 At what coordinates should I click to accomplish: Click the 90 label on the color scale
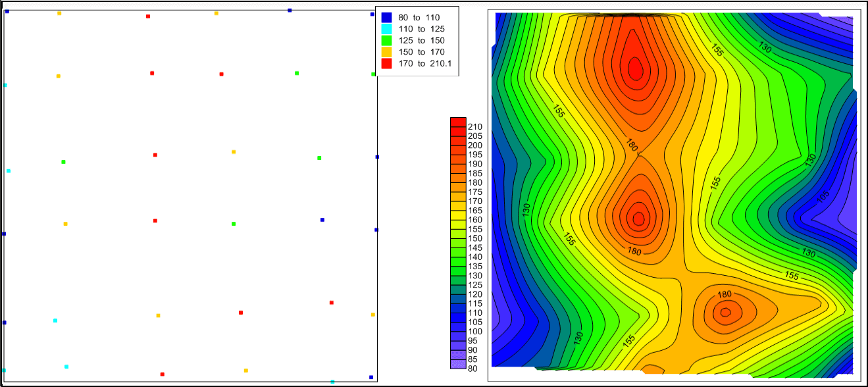click(x=473, y=350)
